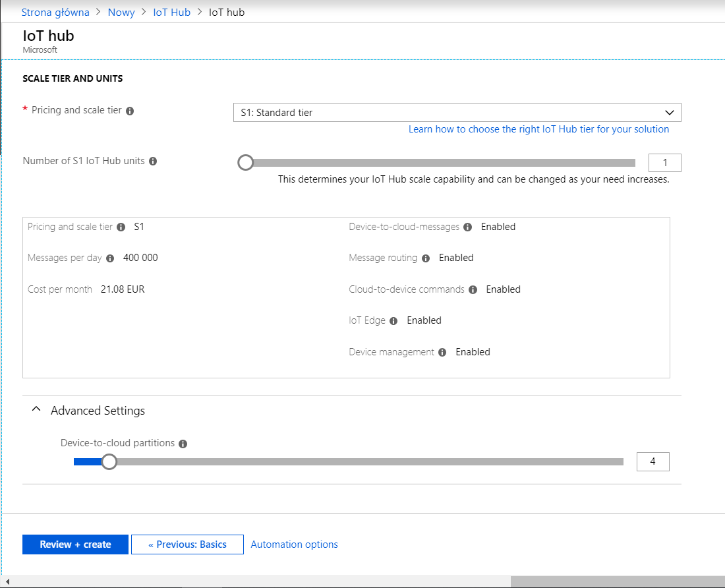725x588 pixels.
Task: Go to Strona główna breadcrumb
Action: click(x=55, y=13)
